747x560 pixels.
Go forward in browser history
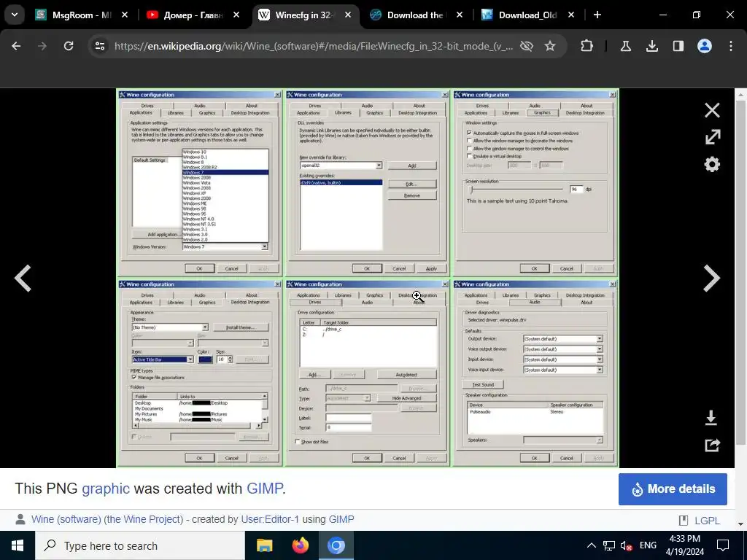(42, 46)
